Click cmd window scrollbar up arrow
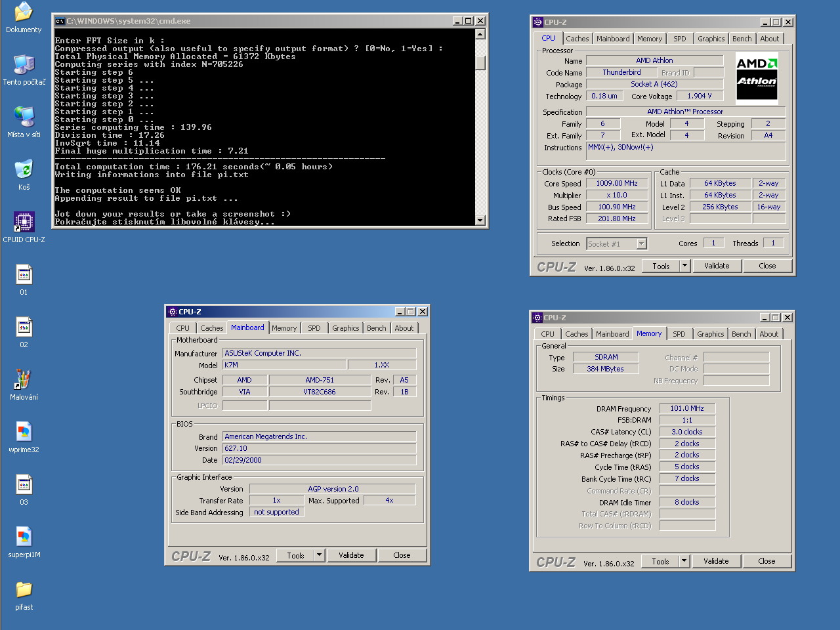Viewport: 840px width, 630px height. coord(480,34)
